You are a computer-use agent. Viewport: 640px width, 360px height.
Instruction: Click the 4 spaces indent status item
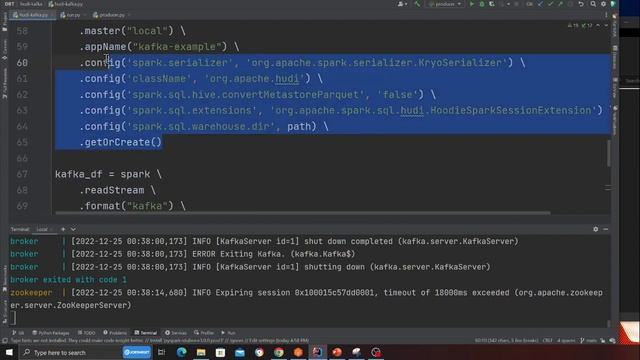pyautogui.click(x=566, y=340)
